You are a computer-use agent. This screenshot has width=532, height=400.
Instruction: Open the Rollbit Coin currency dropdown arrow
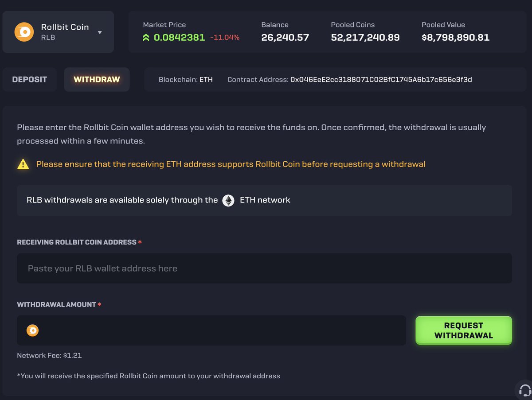[100, 32]
